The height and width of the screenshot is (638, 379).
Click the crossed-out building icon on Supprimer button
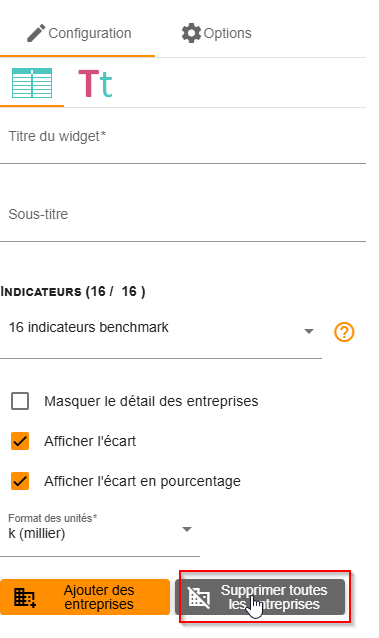199,598
